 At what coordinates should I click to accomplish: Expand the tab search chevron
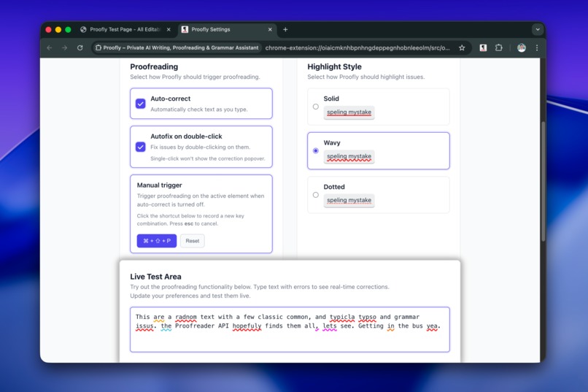pyautogui.click(x=538, y=29)
